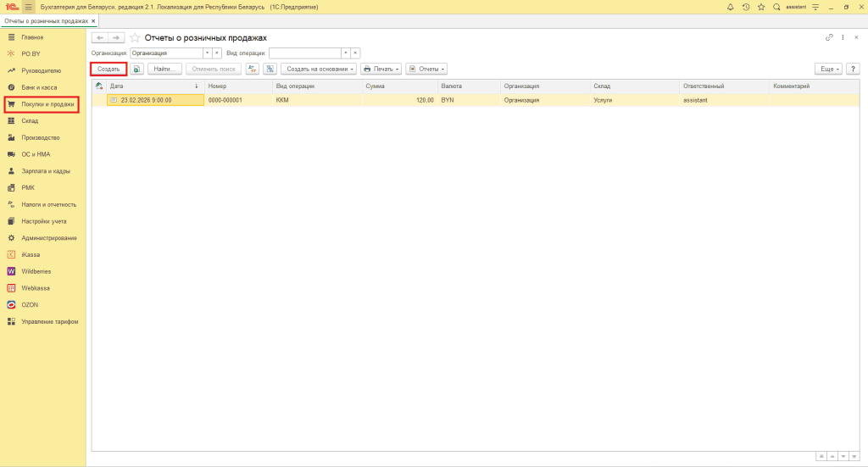The height and width of the screenshot is (467, 868).
Task: Expand the Печать dropdown menu
Action: pos(381,69)
